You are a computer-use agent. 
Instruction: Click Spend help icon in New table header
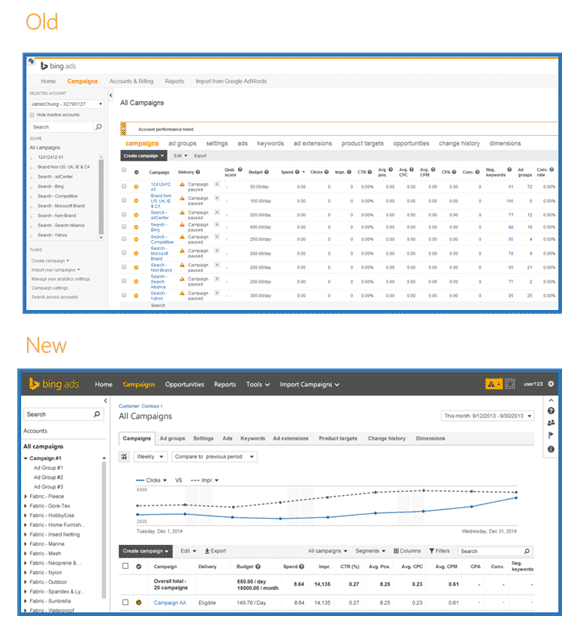coord(302,567)
